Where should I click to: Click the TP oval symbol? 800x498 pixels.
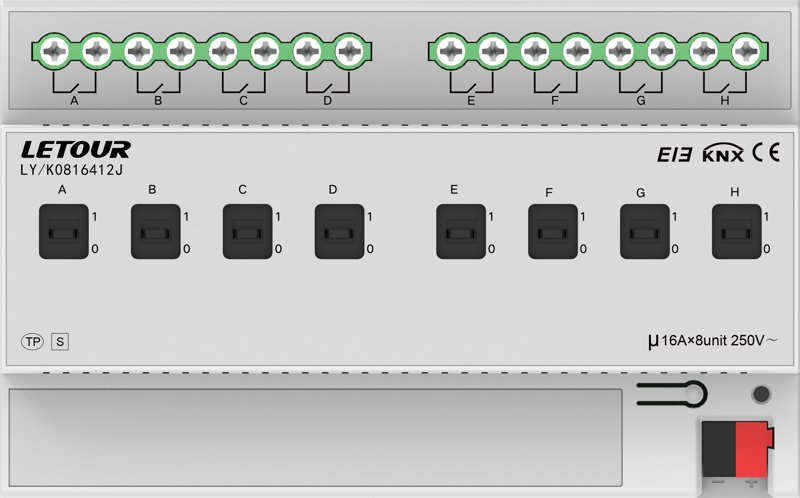click(33, 341)
